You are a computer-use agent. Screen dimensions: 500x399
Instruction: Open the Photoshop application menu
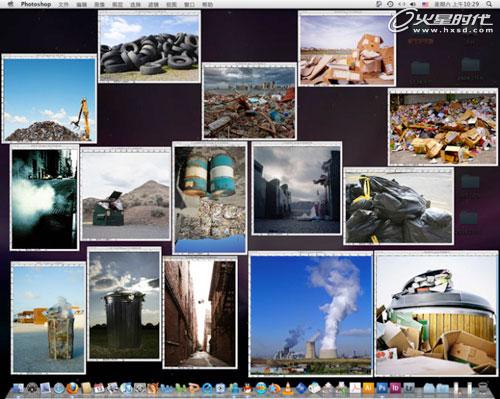click(x=36, y=4)
